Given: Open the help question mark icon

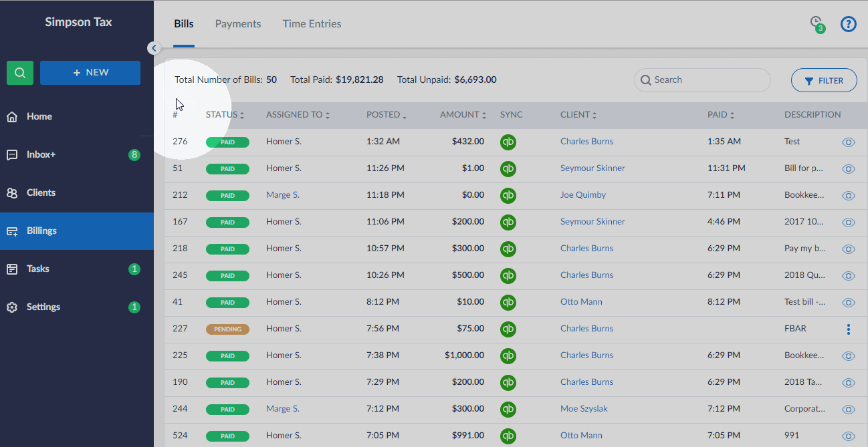Looking at the screenshot, I should [848, 24].
